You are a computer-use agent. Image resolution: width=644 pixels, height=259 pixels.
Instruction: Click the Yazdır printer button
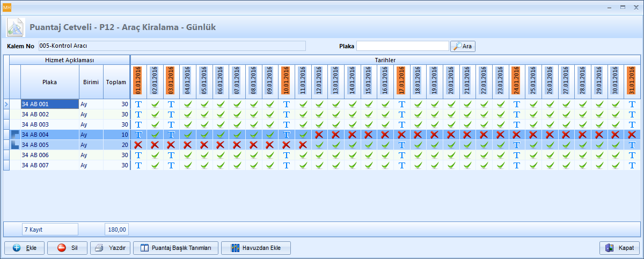coord(111,248)
